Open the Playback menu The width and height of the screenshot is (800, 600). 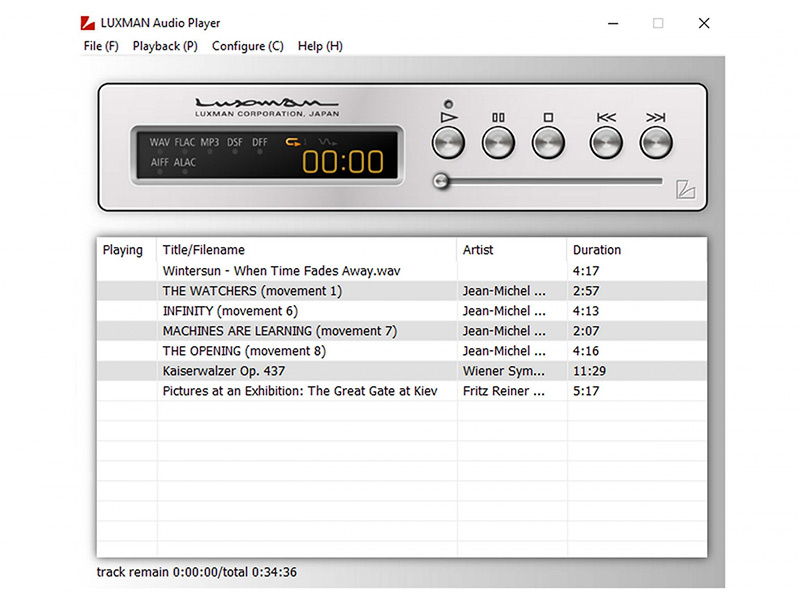(164, 46)
